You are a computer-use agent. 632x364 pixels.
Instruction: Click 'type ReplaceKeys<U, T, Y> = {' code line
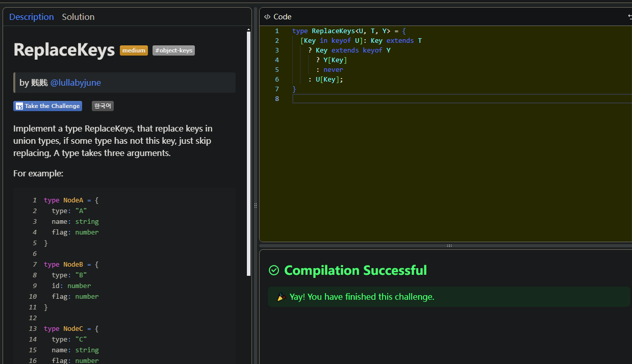[x=349, y=31]
